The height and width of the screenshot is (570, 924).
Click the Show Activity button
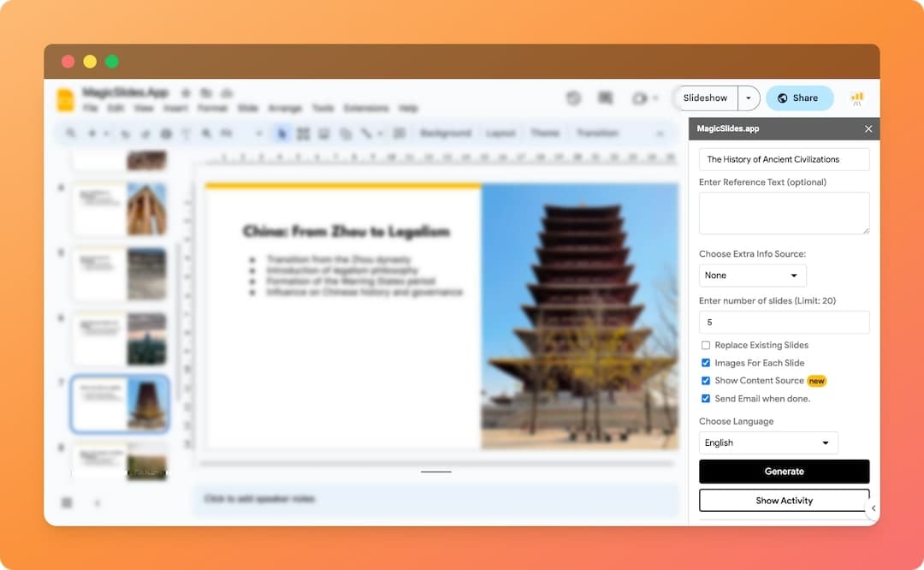784,501
